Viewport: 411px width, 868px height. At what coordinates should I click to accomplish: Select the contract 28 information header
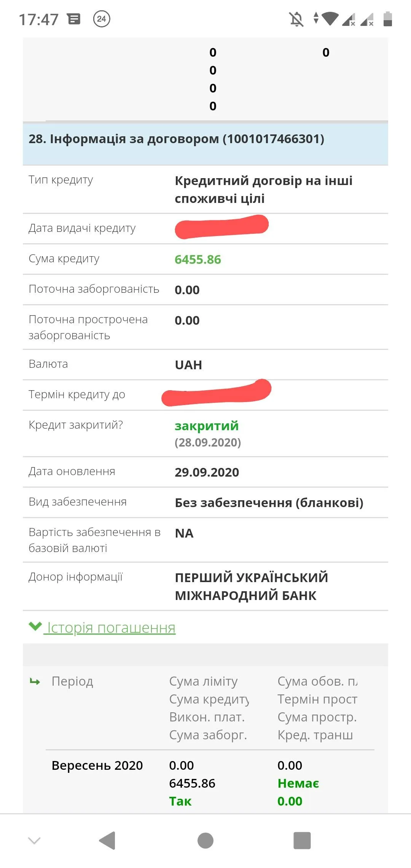(177, 139)
